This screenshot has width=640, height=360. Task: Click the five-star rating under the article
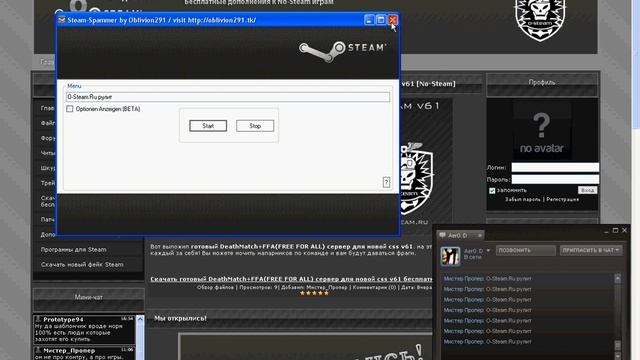point(314,293)
